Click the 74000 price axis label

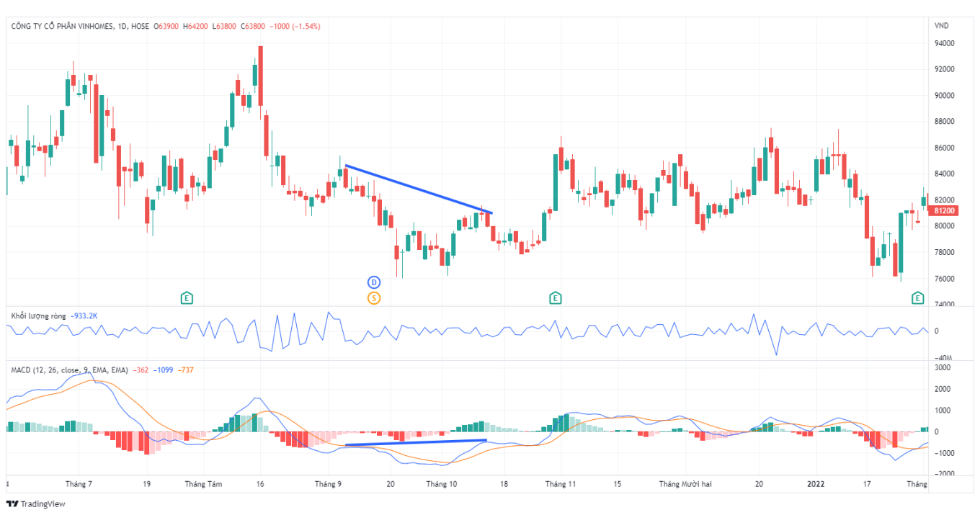tap(945, 305)
